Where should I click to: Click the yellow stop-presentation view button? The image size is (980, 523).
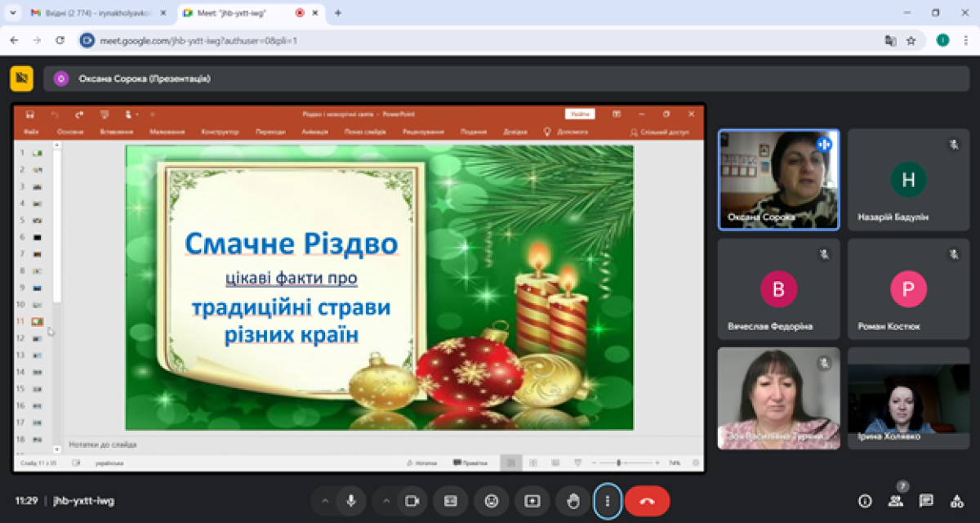click(21, 78)
